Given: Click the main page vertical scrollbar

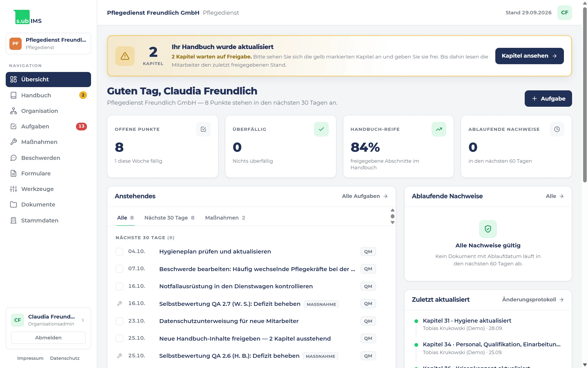Looking at the screenshot, I should 585,95.
